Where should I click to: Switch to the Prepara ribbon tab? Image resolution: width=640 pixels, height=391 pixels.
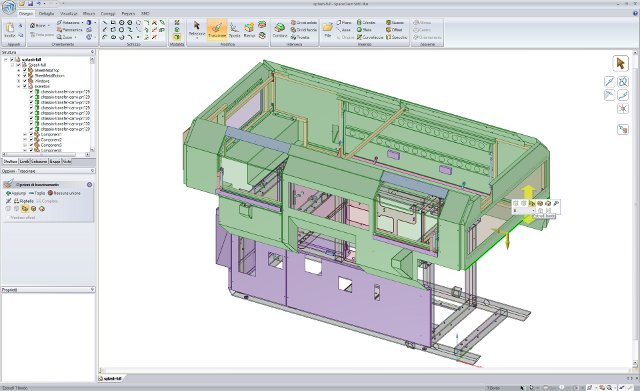click(x=128, y=13)
